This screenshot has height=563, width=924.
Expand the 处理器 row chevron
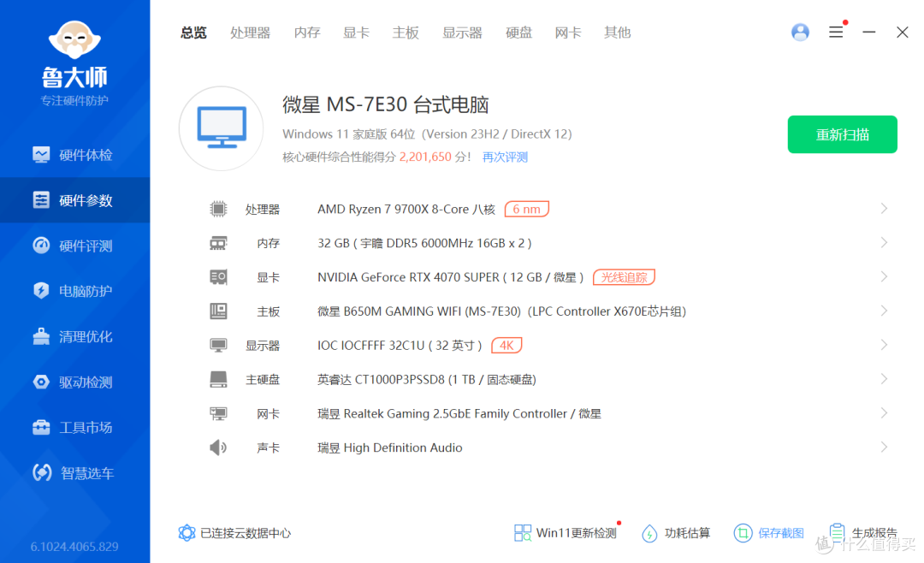(x=884, y=209)
